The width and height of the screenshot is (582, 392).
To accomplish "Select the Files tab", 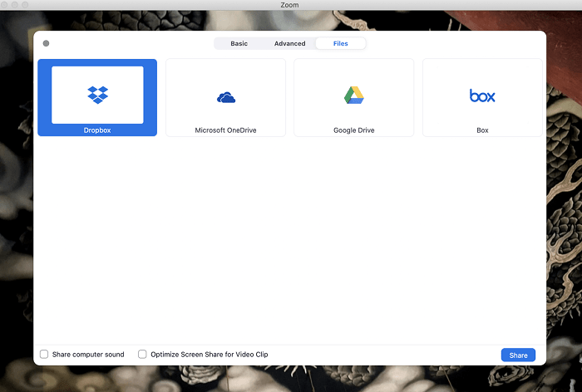I will pyautogui.click(x=340, y=43).
